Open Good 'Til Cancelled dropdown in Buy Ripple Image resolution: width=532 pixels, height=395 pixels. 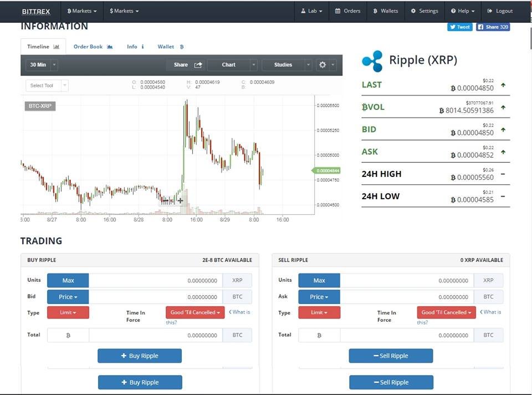pyautogui.click(x=195, y=312)
